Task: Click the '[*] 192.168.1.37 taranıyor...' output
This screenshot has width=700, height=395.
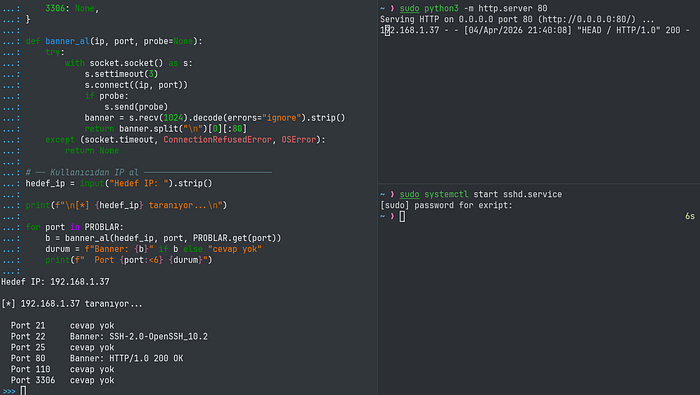Action: click(x=72, y=304)
